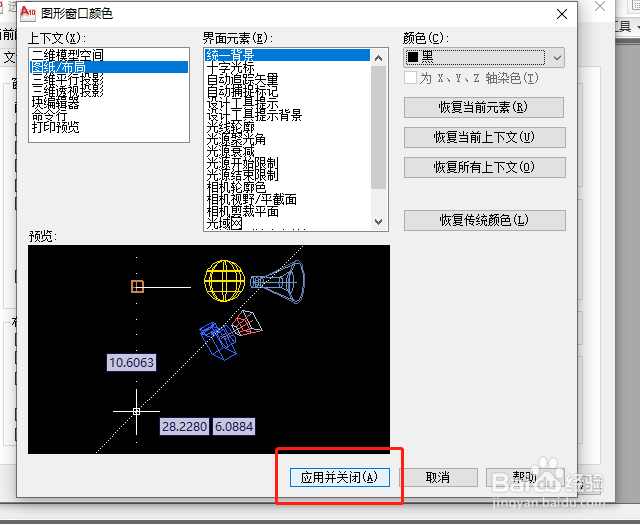
Task: Select 光源衰减 interface element
Action: (287, 151)
